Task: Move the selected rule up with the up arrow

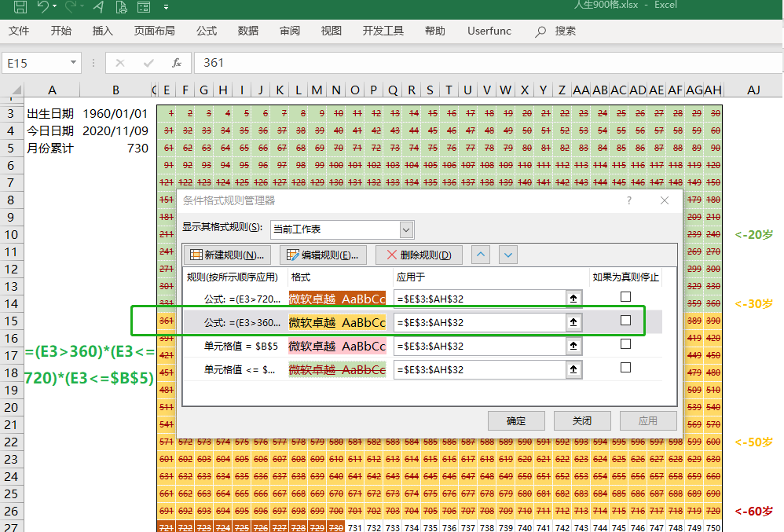Action: (x=481, y=255)
